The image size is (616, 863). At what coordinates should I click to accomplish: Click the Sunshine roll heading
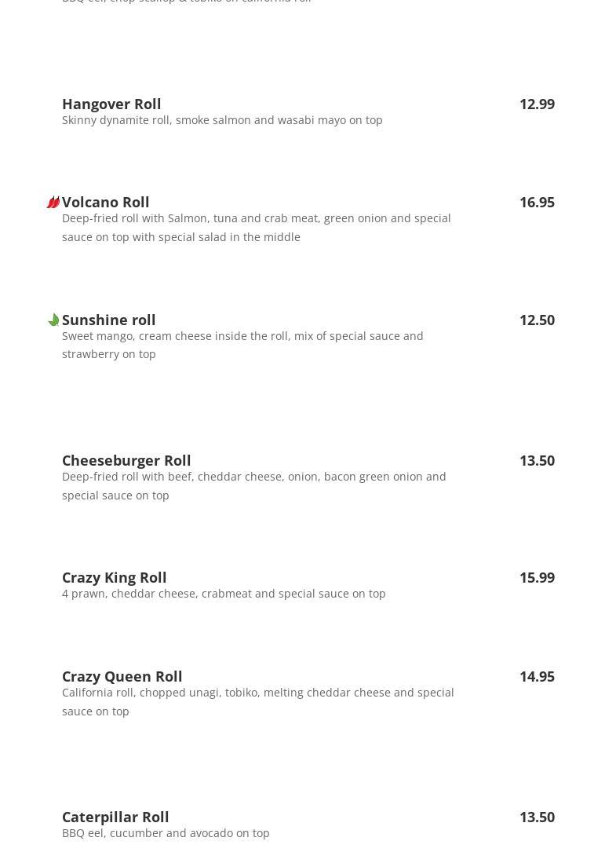(108, 320)
